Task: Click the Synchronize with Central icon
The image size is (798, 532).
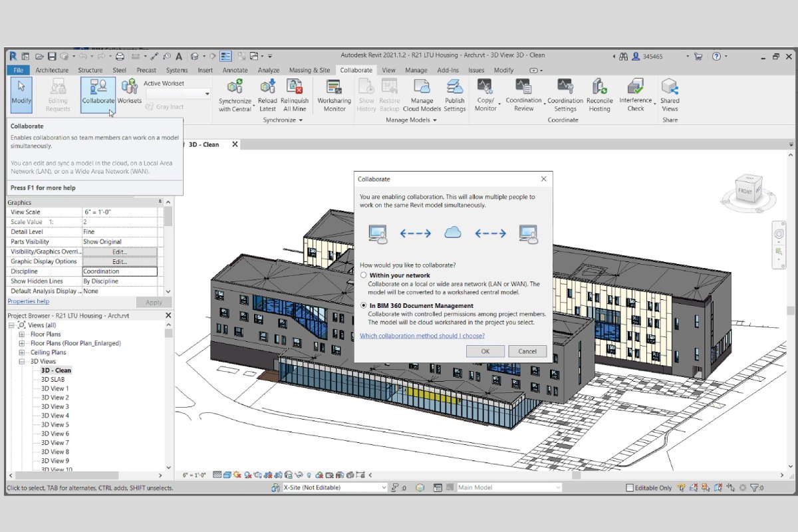Action: pyautogui.click(x=235, y=87)
